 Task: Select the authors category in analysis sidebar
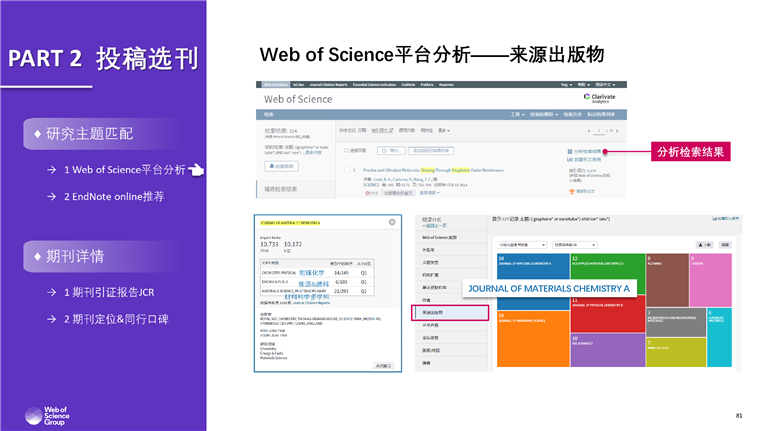click(x=451, y=300)
